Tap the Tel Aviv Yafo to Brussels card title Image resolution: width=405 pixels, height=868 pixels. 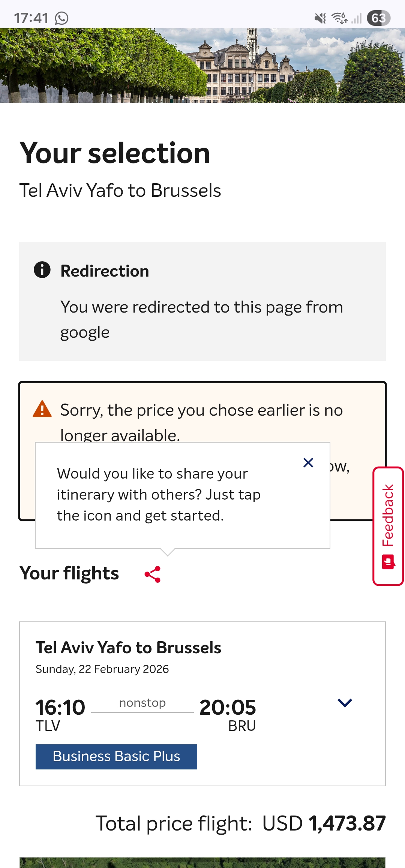128,648
